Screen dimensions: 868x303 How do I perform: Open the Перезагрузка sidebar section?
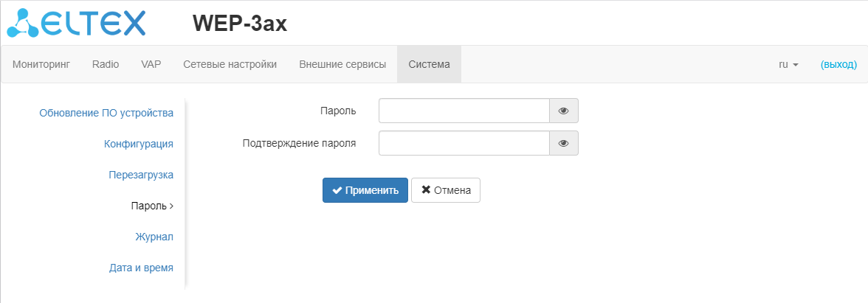click(141, 175)
